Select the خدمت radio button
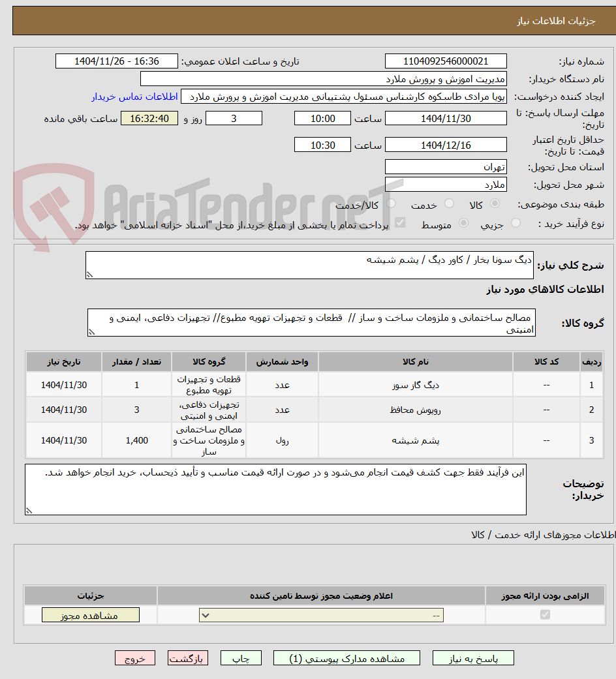The width and height of the screenshot is (616, 679). (449, 204)
